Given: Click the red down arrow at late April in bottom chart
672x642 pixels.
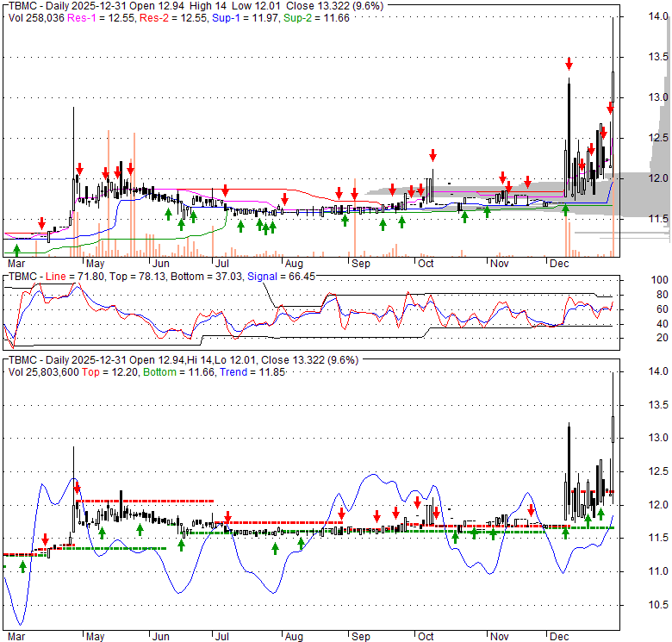Looking at the screenshot, I should [77, 490].
